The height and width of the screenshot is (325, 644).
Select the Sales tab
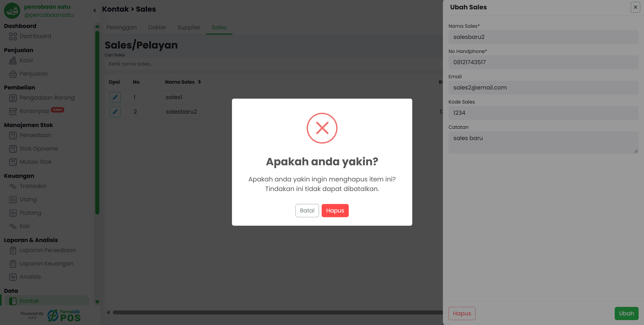coord(219,28)
